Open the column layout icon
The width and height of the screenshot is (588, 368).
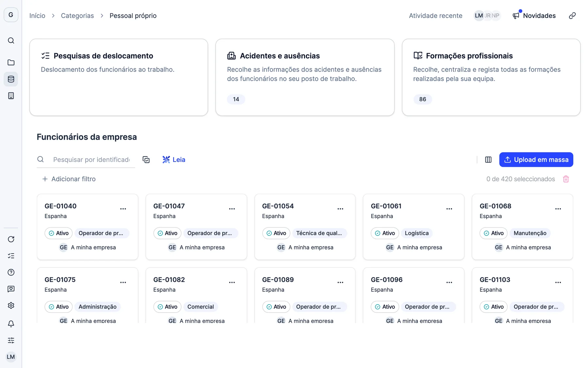pyautogui.click(x=488, y=160)
